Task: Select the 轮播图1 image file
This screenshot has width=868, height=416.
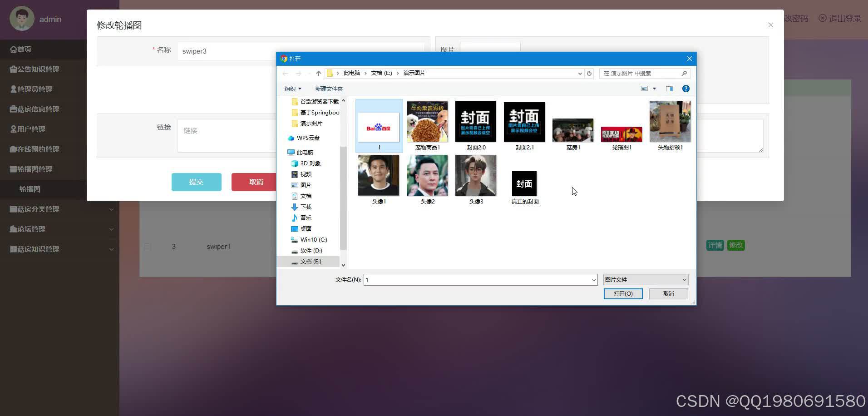Action: click(x=621, y=138)
